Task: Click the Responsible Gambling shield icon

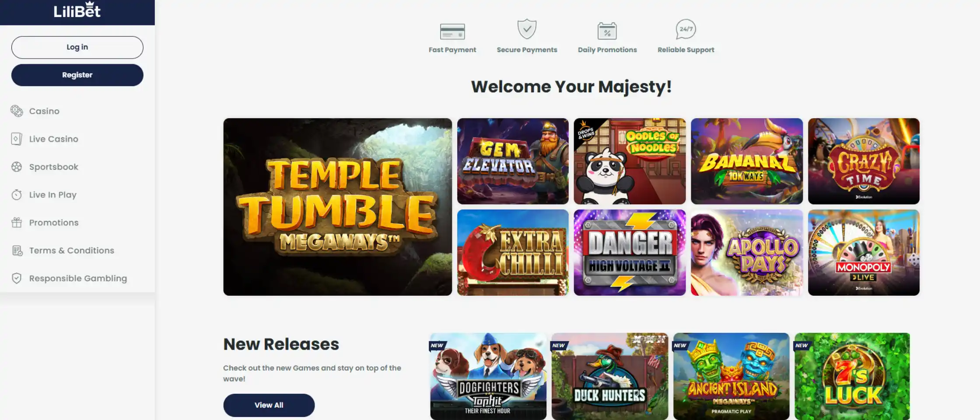Action: coord(17,278)
